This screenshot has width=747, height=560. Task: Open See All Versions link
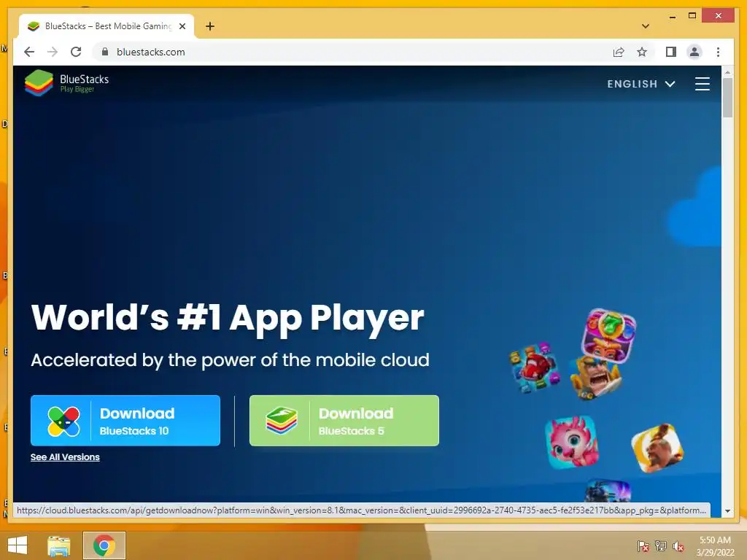pyautogui.click(x=65, y=457)
